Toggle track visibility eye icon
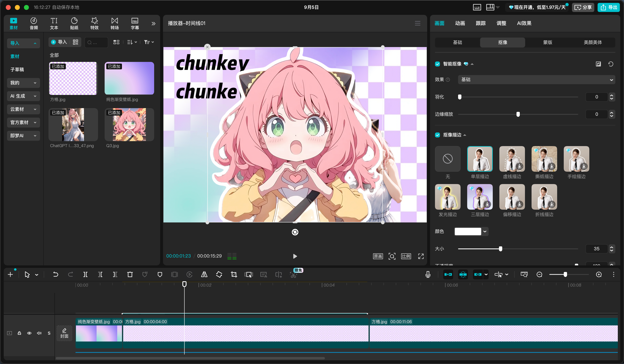 coord(29,333)
